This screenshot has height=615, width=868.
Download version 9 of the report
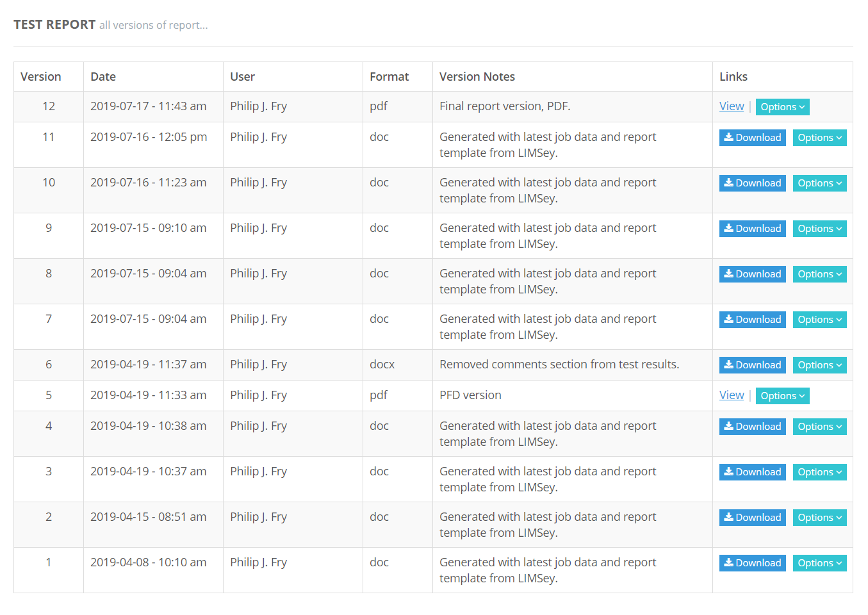(752, 229)
